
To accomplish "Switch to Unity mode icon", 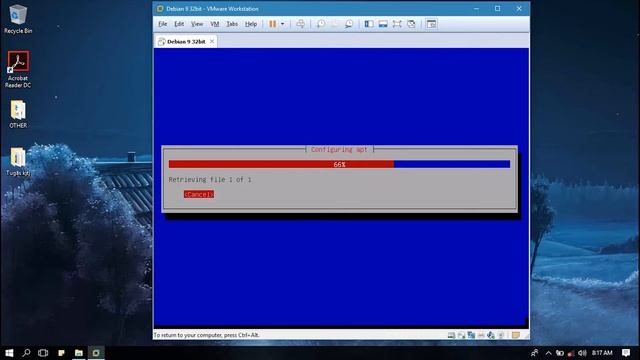I will point(411,24).
